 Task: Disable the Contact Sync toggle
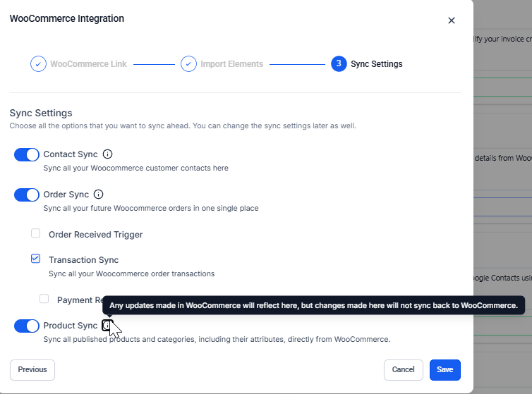pos(27,154)
